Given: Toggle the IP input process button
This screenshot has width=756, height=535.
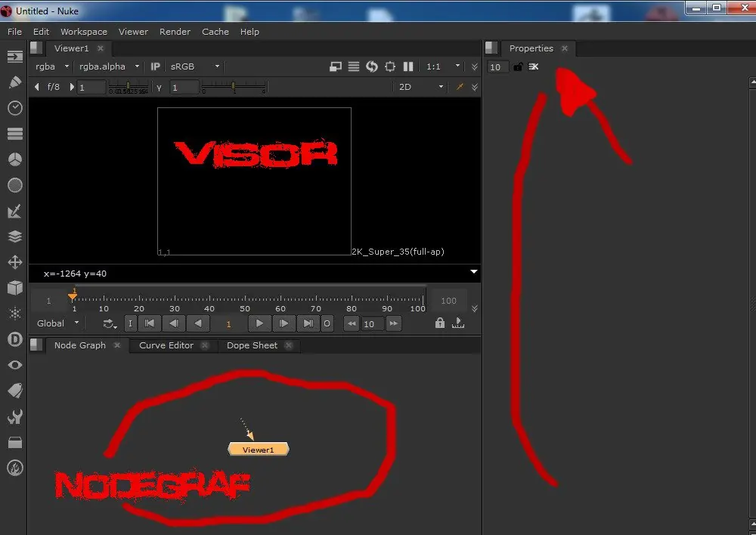Looking at the screenshot, I should [x=155, y=66].
